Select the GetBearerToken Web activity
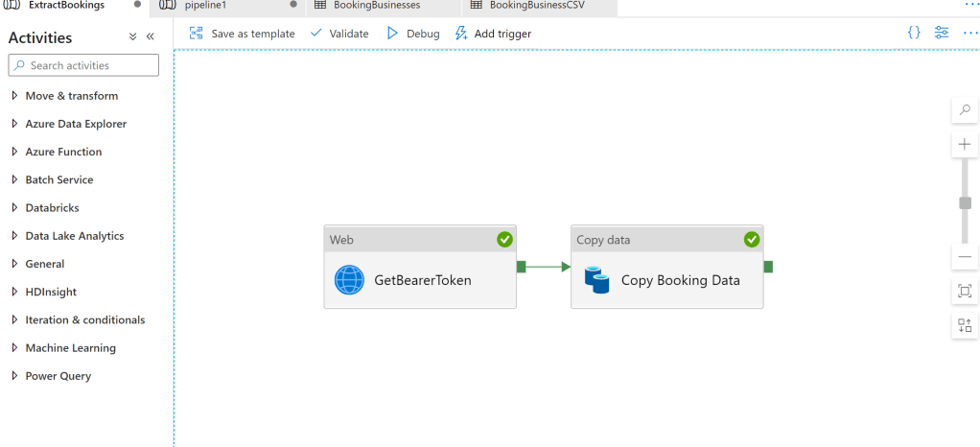 (x=420, y=267)
